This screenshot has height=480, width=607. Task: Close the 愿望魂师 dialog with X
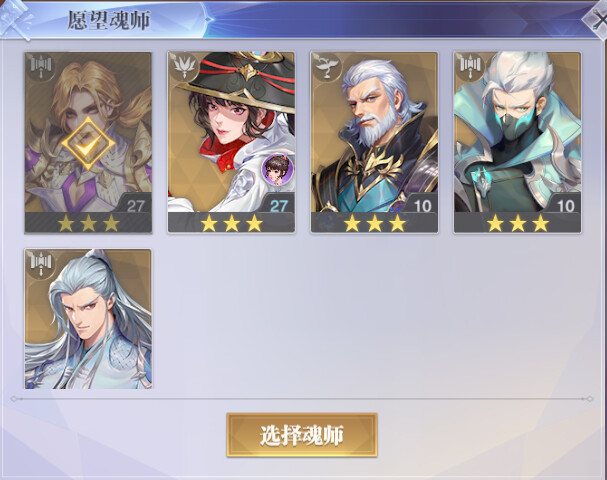click(596, 19)
